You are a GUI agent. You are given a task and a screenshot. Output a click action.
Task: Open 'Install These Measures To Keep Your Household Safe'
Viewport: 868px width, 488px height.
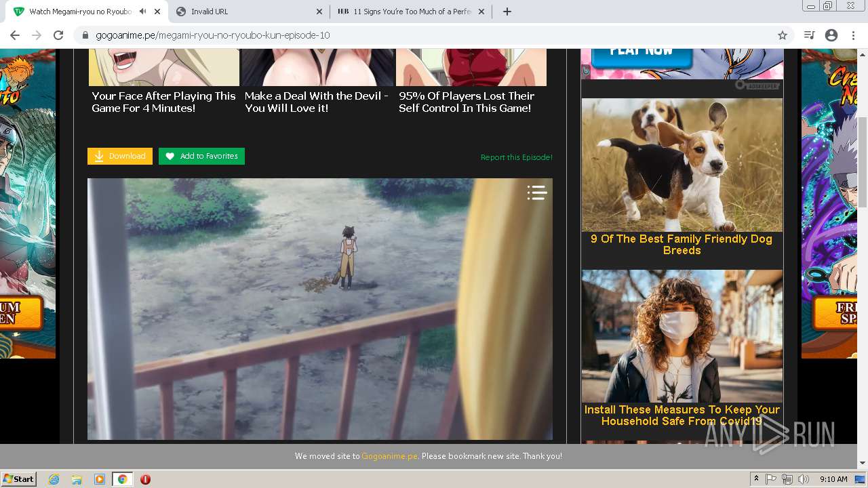[x=682, y=415]
